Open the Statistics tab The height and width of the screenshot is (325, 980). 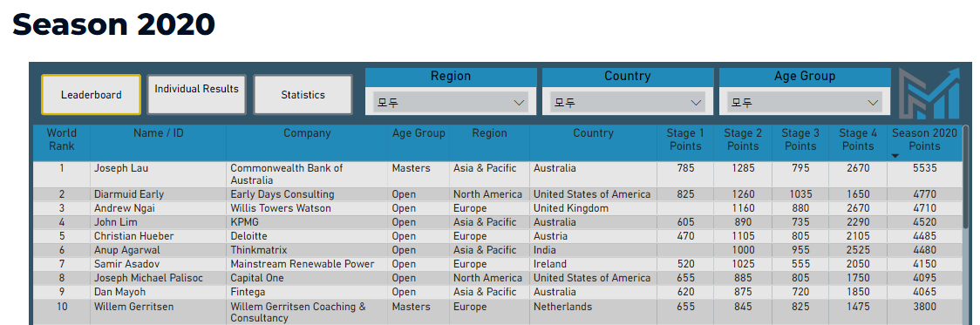click(303, 95)
